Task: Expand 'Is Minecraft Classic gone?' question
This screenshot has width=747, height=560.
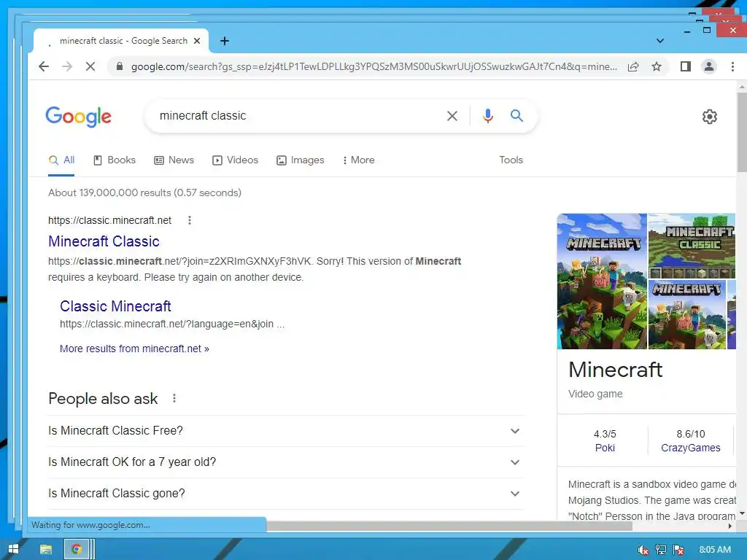Action: tap(286, 494)
